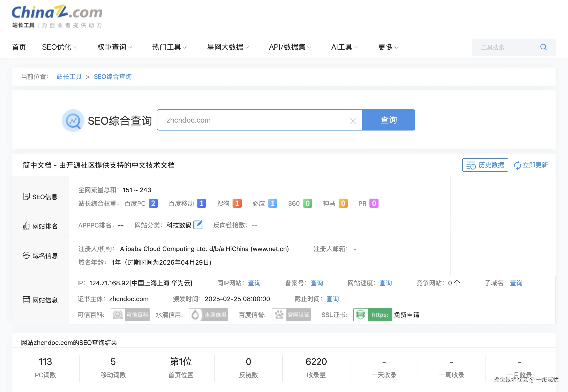This screenshot has width=568, height=392.
Task: Click the 水滴信用 badge icon
Action: click(208, 315)
